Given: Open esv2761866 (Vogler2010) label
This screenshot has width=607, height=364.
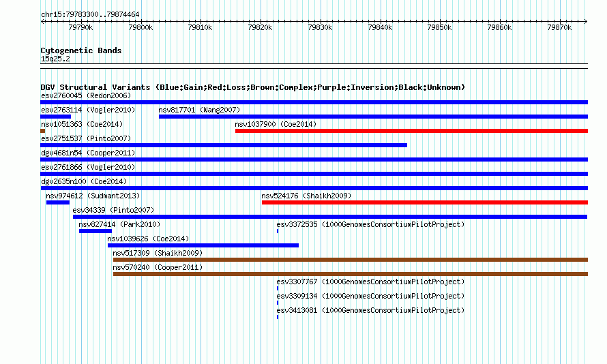Looking at the screenshot, I should click(88, 167).
